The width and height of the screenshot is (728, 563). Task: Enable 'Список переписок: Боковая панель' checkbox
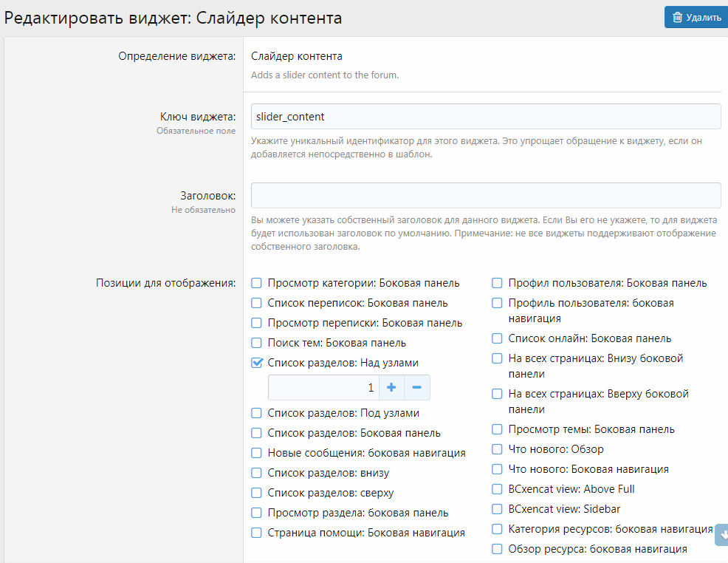(x=257, y=303)
